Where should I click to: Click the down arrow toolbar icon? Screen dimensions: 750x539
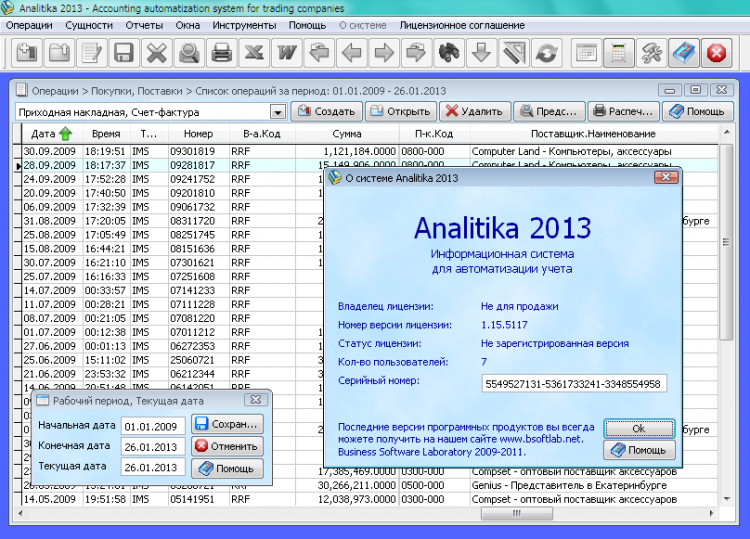pyautogui.click(x=481, y=53)
